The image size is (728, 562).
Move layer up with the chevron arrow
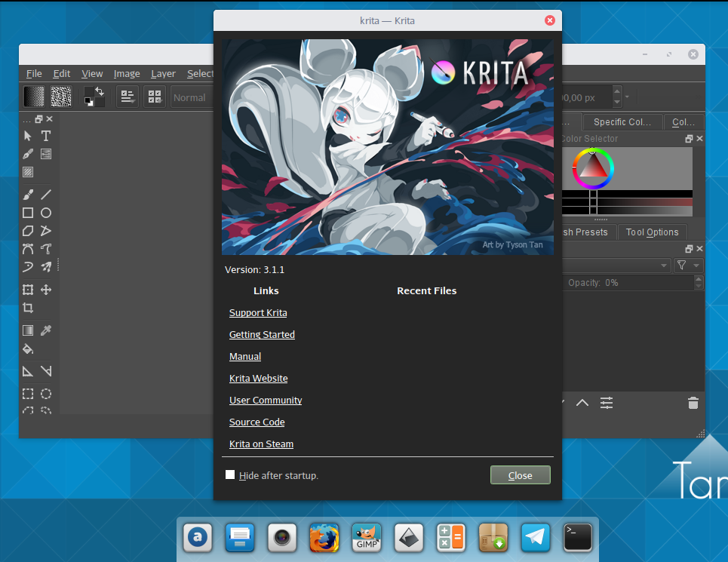click(x=582, y=403)
